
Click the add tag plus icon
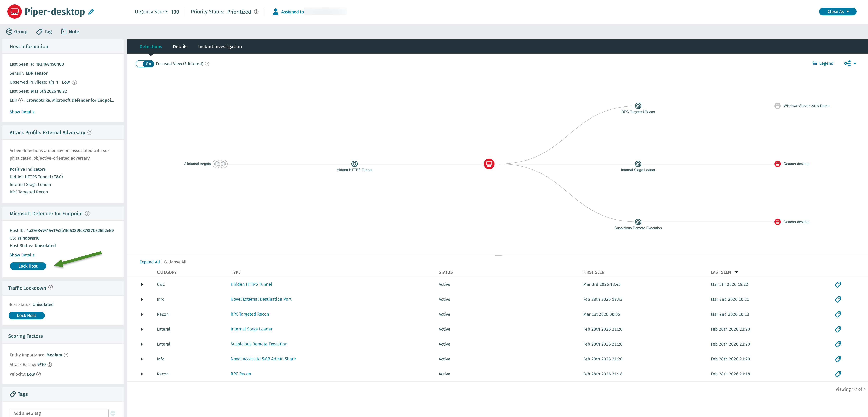tap(113, 413)
